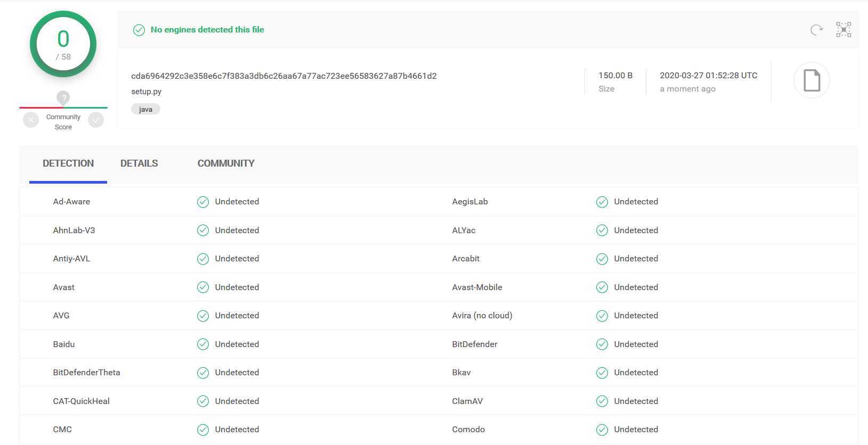Click the BitDefender engine row name
The width and height of the screenshot is (868, 445).
pos(475,344)
